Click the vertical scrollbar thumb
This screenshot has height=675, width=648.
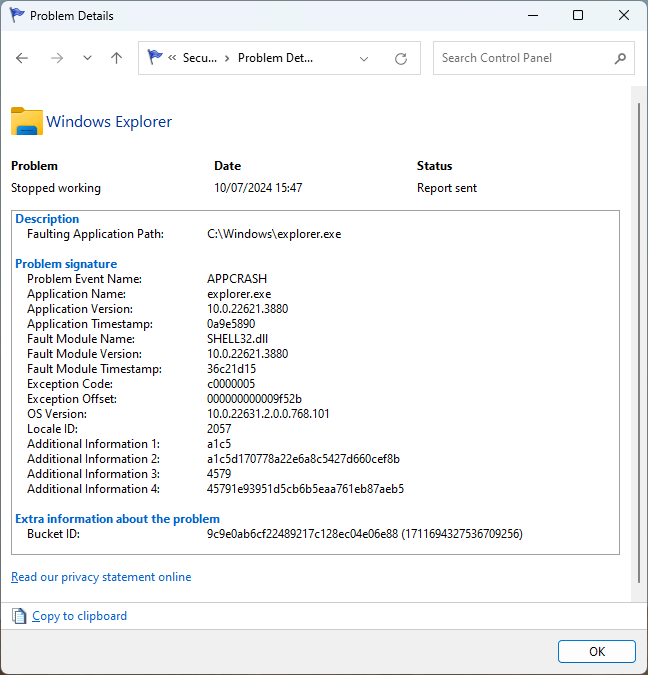pos(639,343)
